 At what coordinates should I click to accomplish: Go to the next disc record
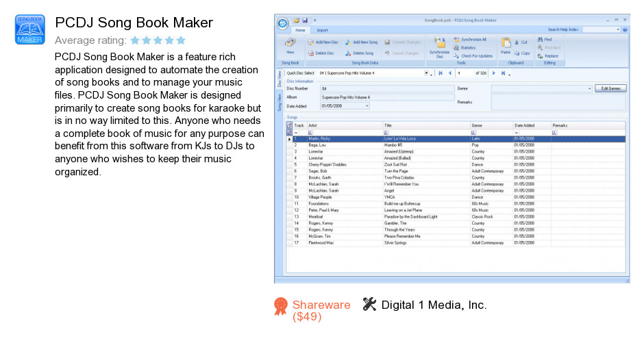(494, 73)
